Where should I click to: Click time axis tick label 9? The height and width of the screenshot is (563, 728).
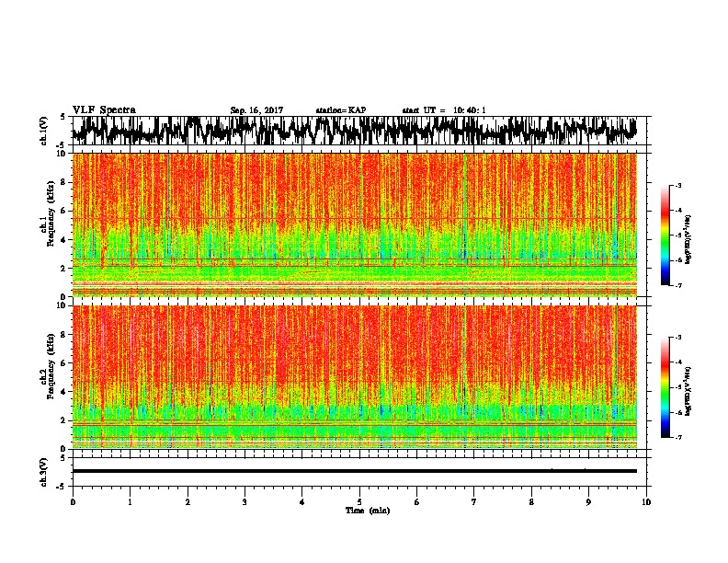588,502
